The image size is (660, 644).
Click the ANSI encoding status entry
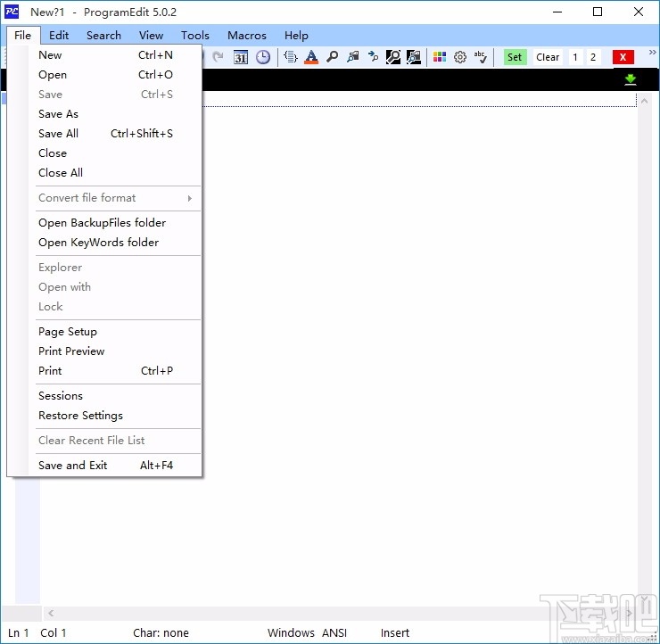click(x=334, y=633)
